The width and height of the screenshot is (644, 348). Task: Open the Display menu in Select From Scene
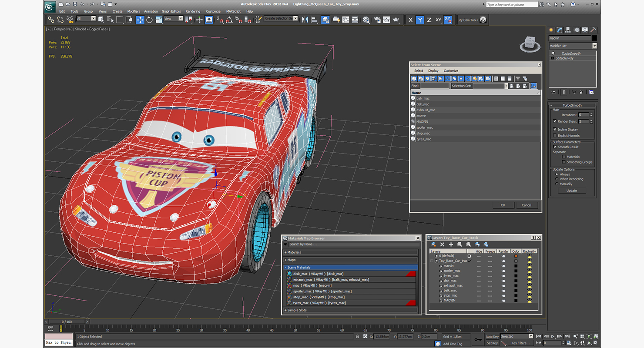(x=433, y=70)
